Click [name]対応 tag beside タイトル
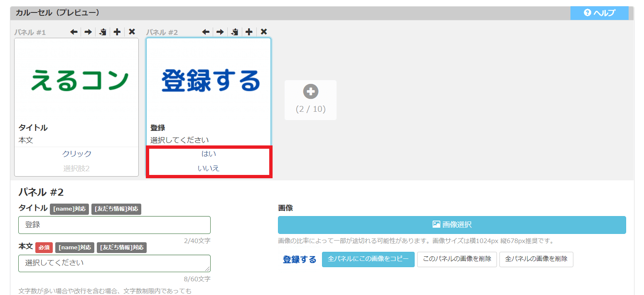Image resolution: width=644 pixels, height=295 pixels. click(x=69, y=209)
